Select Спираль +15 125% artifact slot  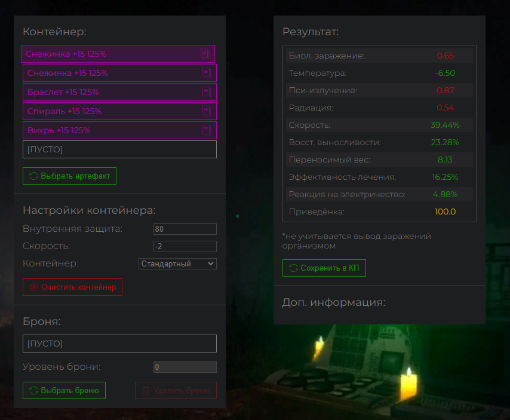pyautogui.click(x=119, y=111)
